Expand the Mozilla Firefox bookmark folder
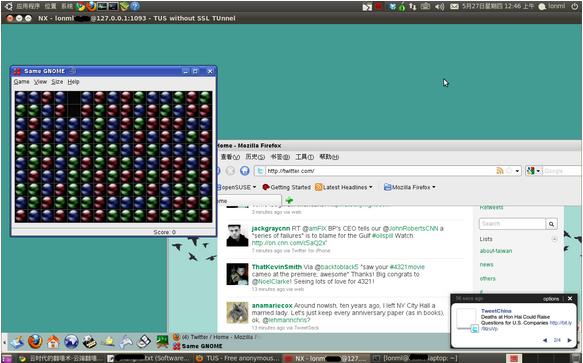The image size is (583, 363). [409, 187]
